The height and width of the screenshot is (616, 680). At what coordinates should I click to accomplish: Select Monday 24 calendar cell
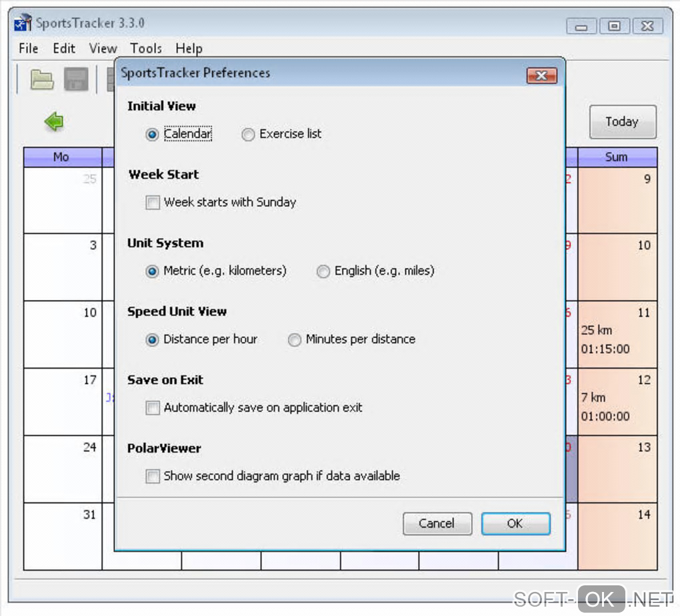63,469
